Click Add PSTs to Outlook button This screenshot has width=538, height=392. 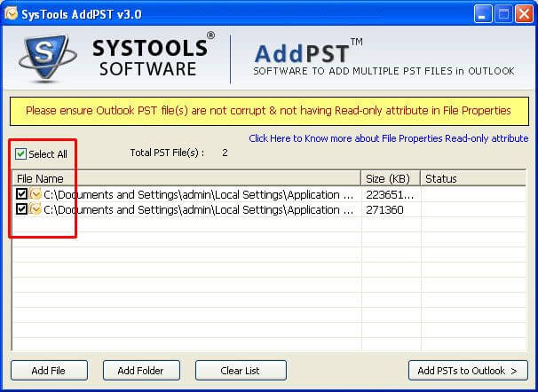468,371
